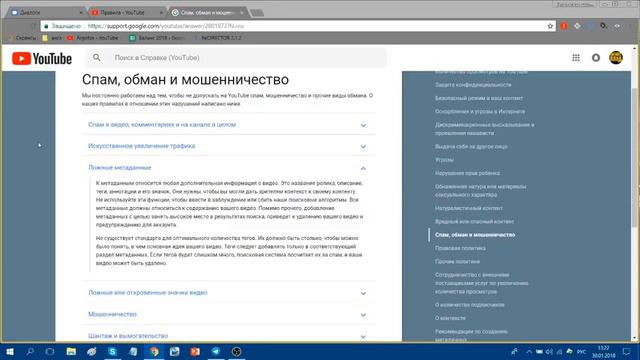Expand the 'Мошенничество' section
The width and height of the screenshot is (640, 360).
228,314
